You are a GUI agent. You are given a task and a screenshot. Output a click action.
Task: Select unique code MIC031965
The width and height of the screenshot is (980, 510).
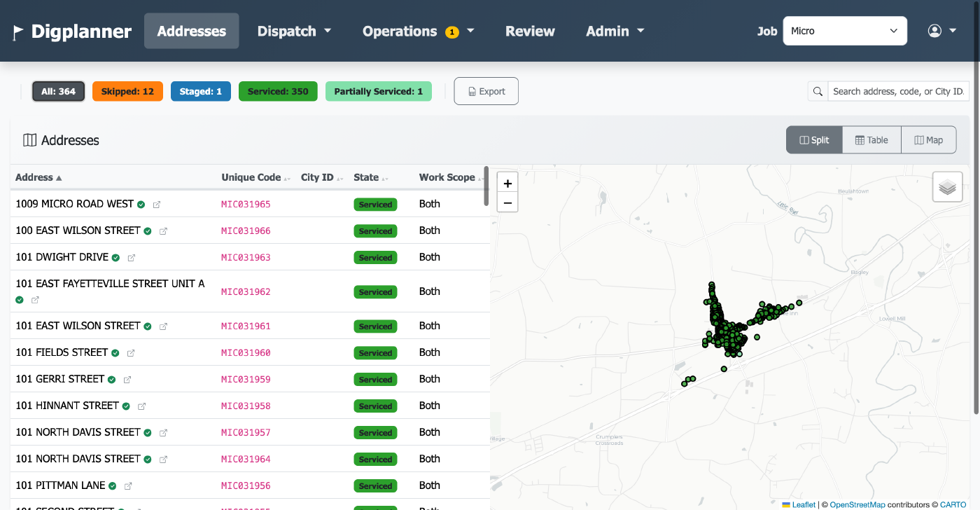tap(246, 205)
